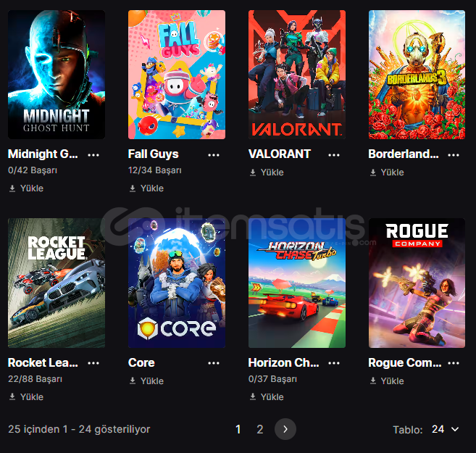Open the Rogue Company game cover

point(417,283)
